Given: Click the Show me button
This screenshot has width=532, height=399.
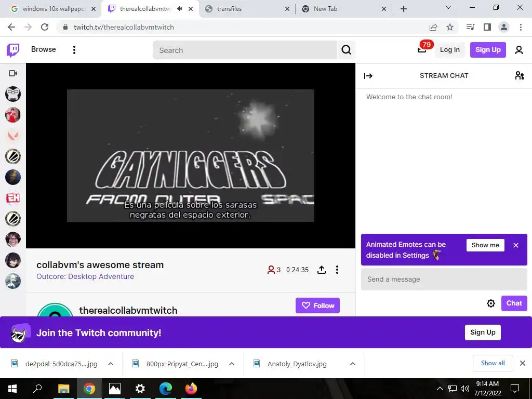Looking at the screenshot, I should pyautogui.click(x=485, y=245).
